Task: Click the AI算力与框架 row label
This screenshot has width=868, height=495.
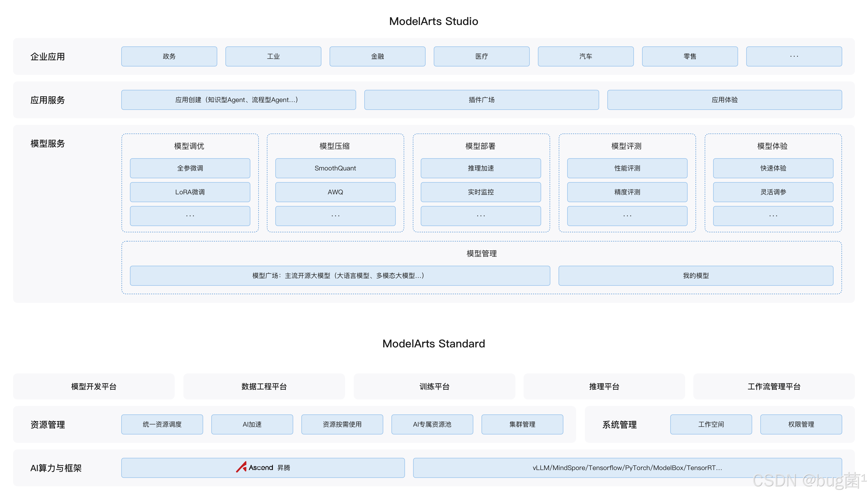Action: pyautogui.click(x=56, y=468)
